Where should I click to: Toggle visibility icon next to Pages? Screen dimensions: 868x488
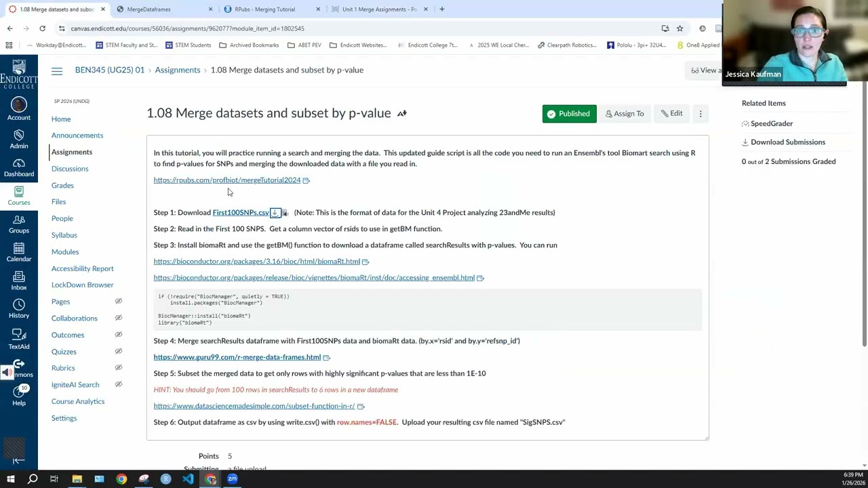[118, 302]
